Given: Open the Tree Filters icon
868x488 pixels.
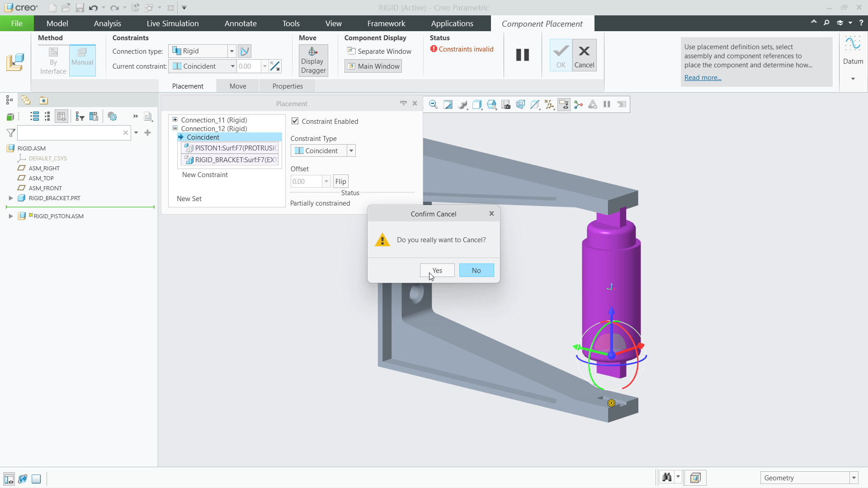Looking at the screenshot, I should [80, 117].
